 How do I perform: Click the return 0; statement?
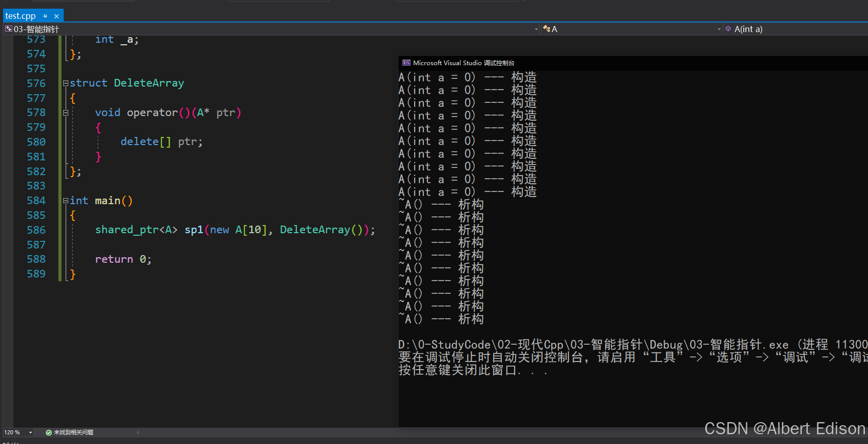click(x=123, y=259)
